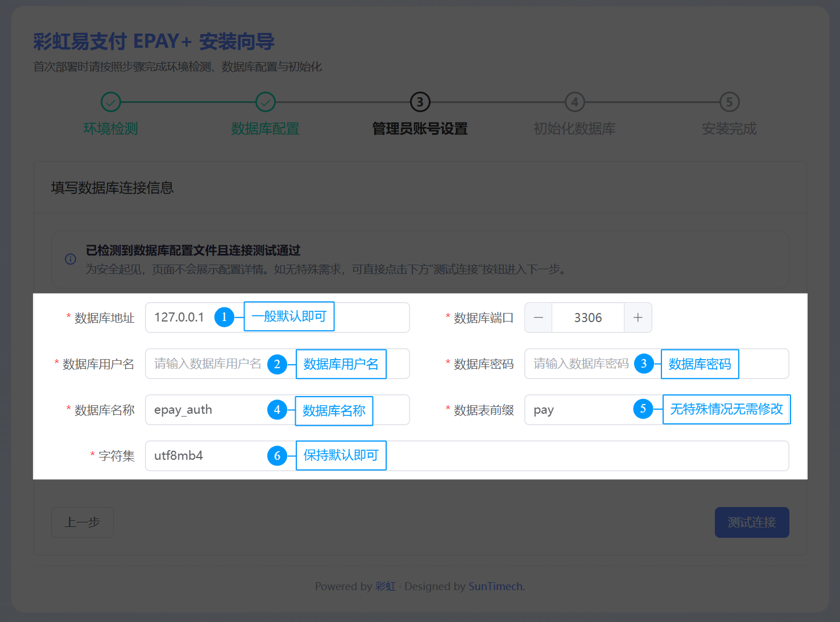Click the numbered badge 6 annotation
Screen dimensions: 840x622
277,455
